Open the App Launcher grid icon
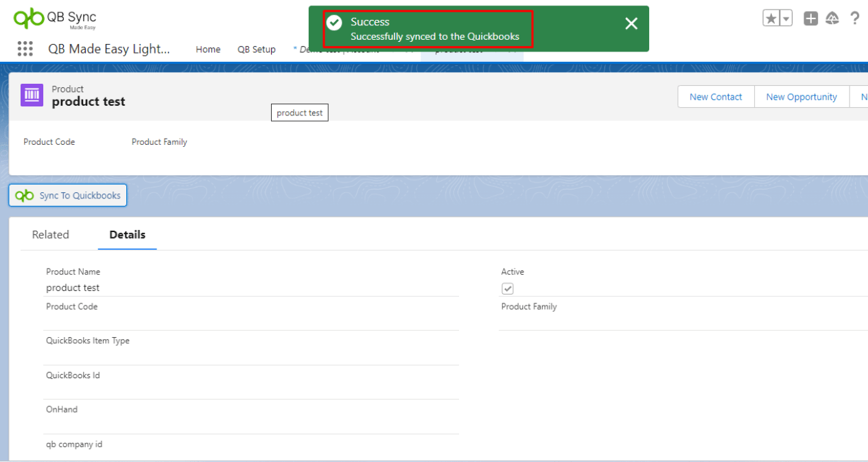868x462 pixels. pyautogui.click(x=25, y=49)
